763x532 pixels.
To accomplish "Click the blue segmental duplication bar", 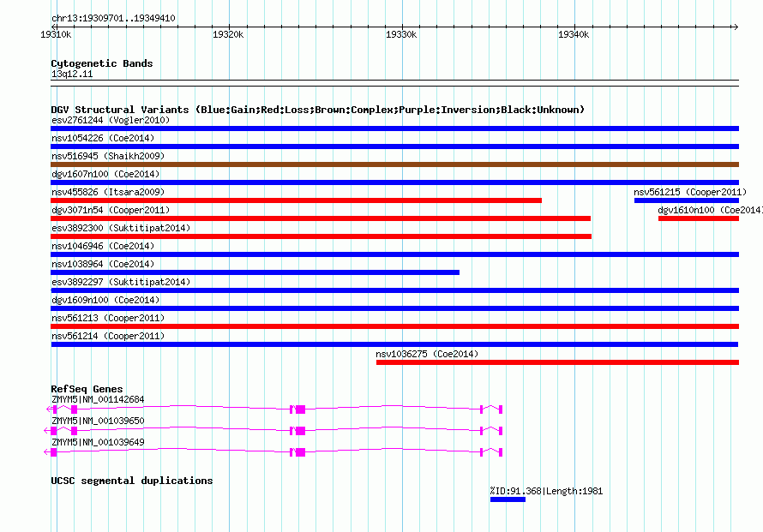I will tap(508, 499).
